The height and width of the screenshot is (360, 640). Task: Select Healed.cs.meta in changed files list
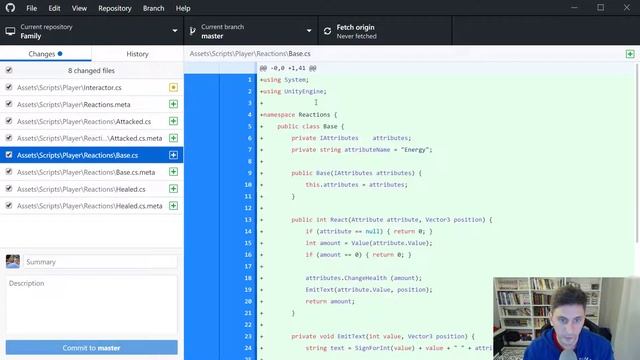(x=91, y=206)
